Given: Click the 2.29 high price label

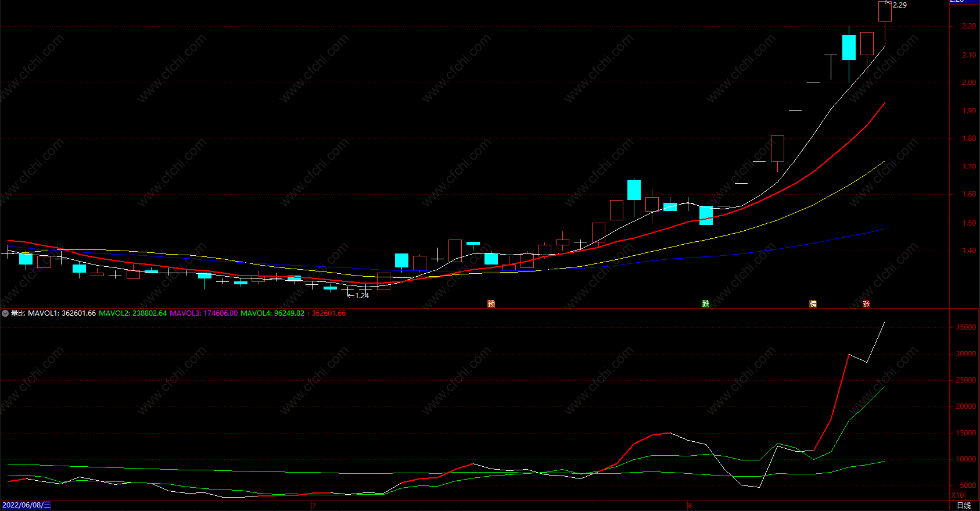Looking at the screenshot, I should (899, 5).
